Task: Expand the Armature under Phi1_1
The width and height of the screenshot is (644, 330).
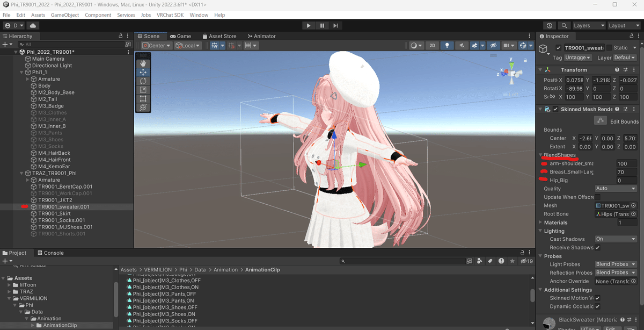Action: click(28, 79)
